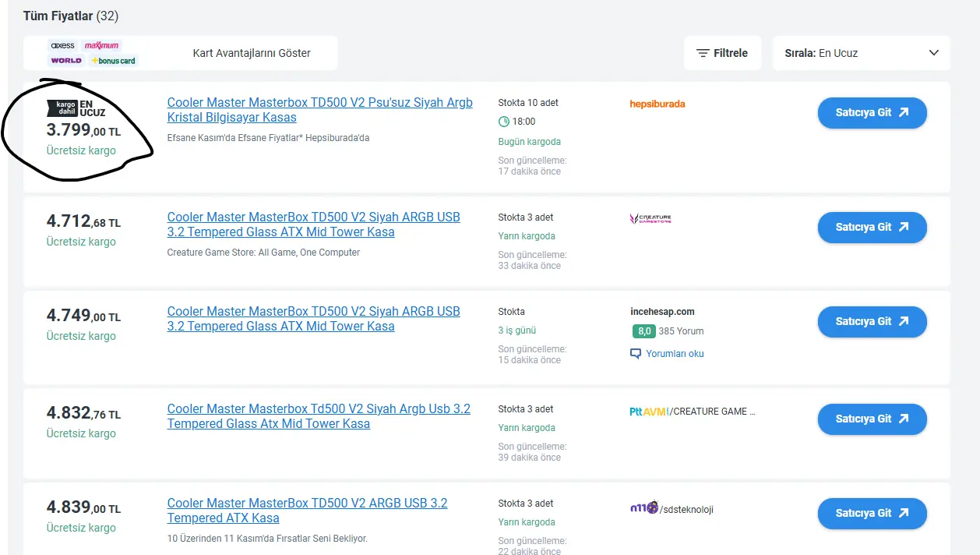The image size is (980, 555).
Task: Go to seller for hepsiburada offer
Action: (x=872, y=112)
